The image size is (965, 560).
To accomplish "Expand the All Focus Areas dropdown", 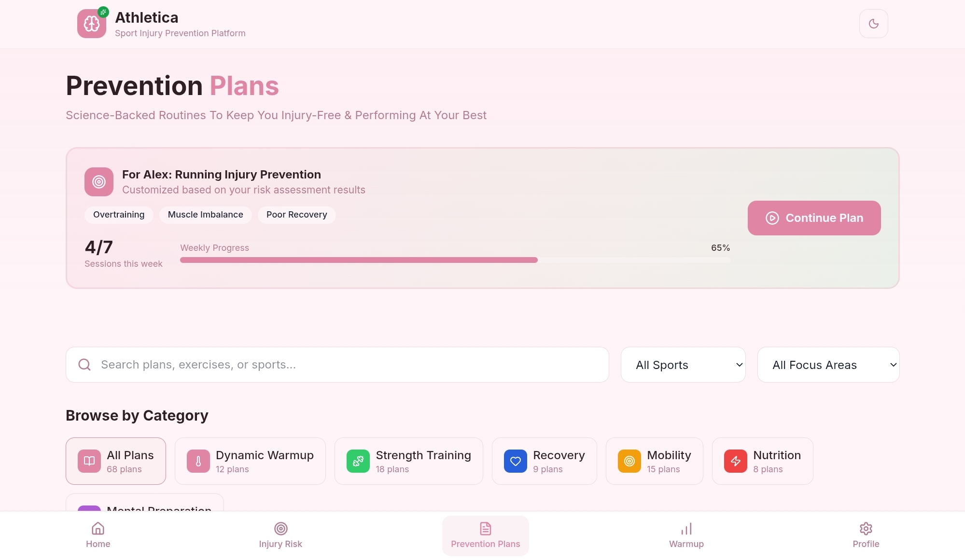I will coord(828,365).
